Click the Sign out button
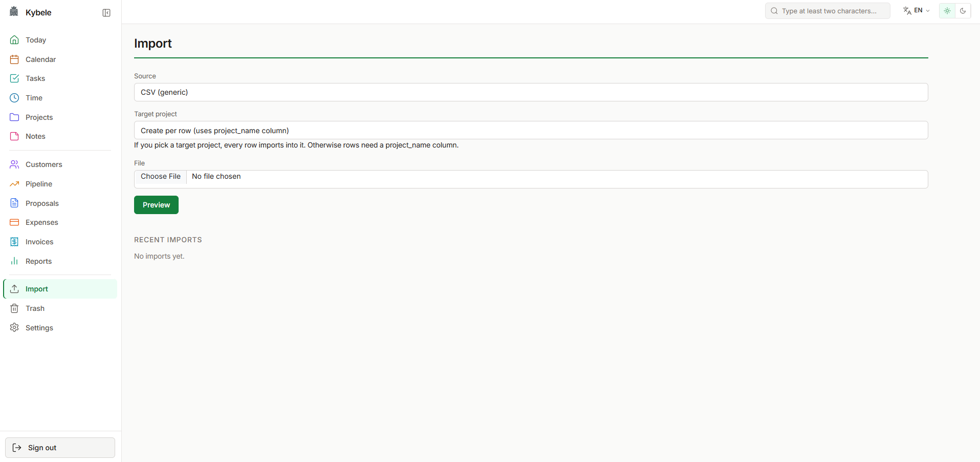Image resolution: width=980 pixels, height=462 pixels. click(x=60, y=448)
